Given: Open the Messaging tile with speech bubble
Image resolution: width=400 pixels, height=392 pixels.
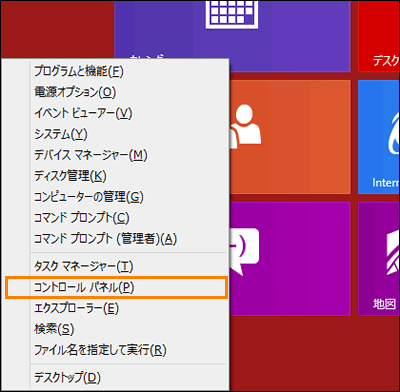Looking at the screenshot, I should [x=290, y=259].
